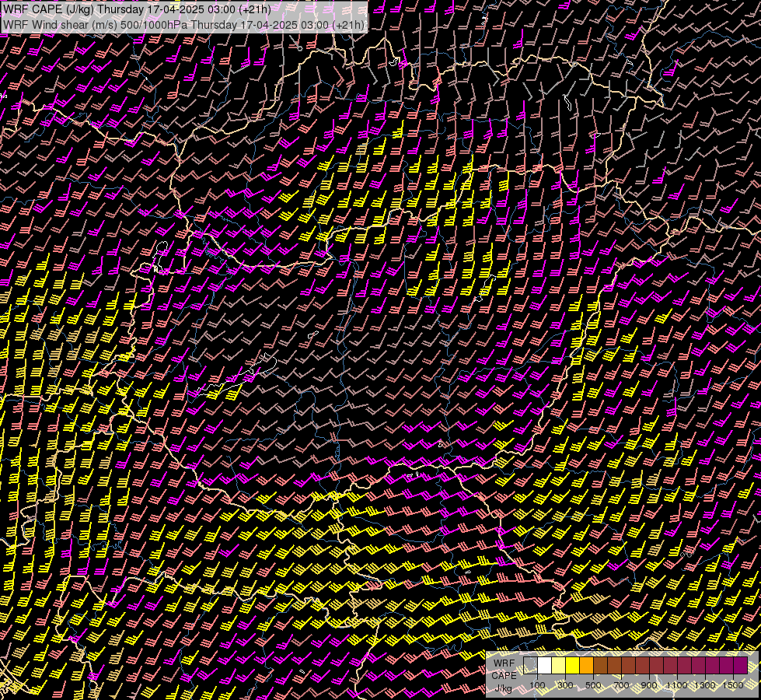The height and width of the screenshot is (700, 761).
Task: Click the legend label WRF
Action: [x=504, y=663]
